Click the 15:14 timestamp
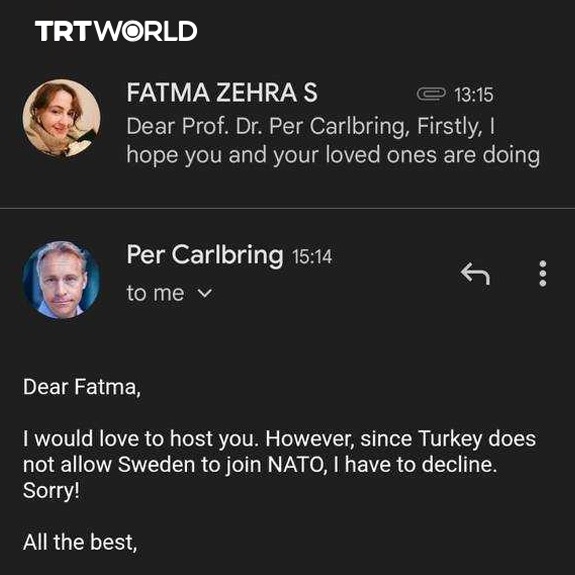The width and height of the screenshot is (575, 575). [312, 257]
